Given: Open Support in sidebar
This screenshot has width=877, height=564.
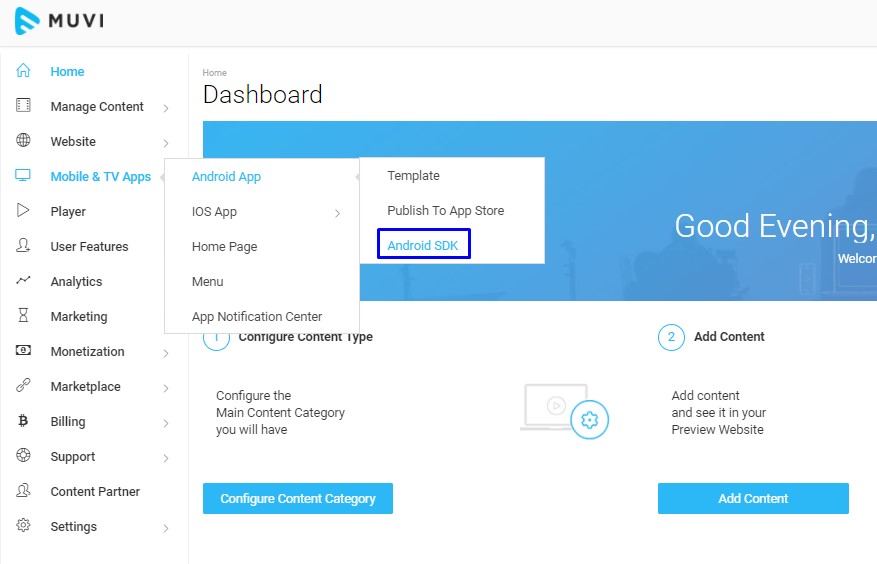Looking at the screenshot, I should [x=73, y=457].
